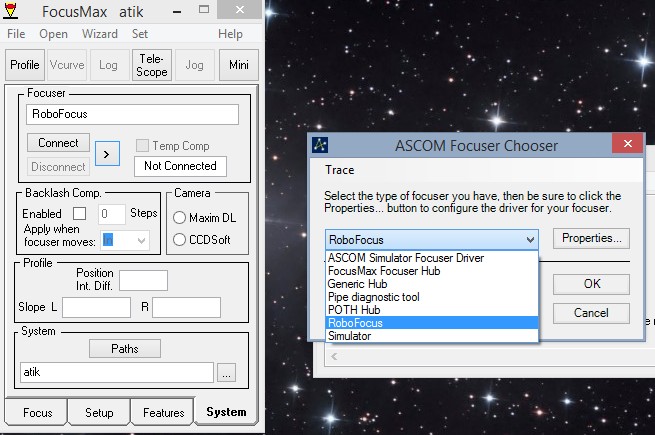Open the Help menu in FocusMax
Viewport: 655px width, 435px height.
[230, 34]
